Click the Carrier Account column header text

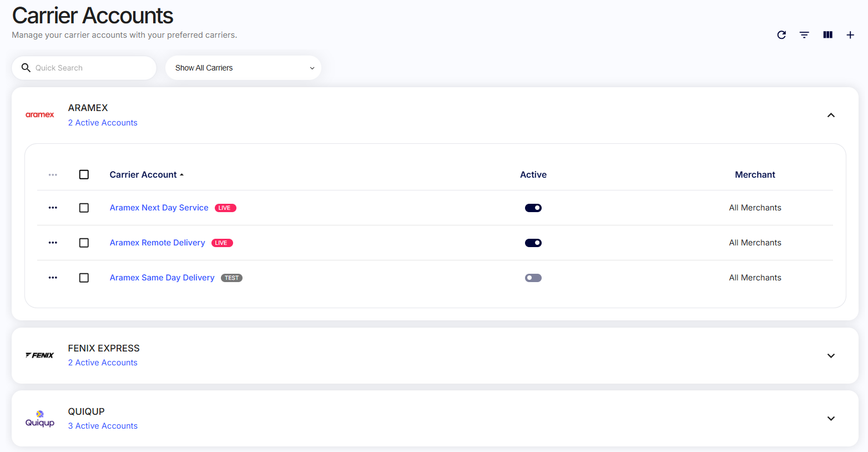click(x=143, y=175)
